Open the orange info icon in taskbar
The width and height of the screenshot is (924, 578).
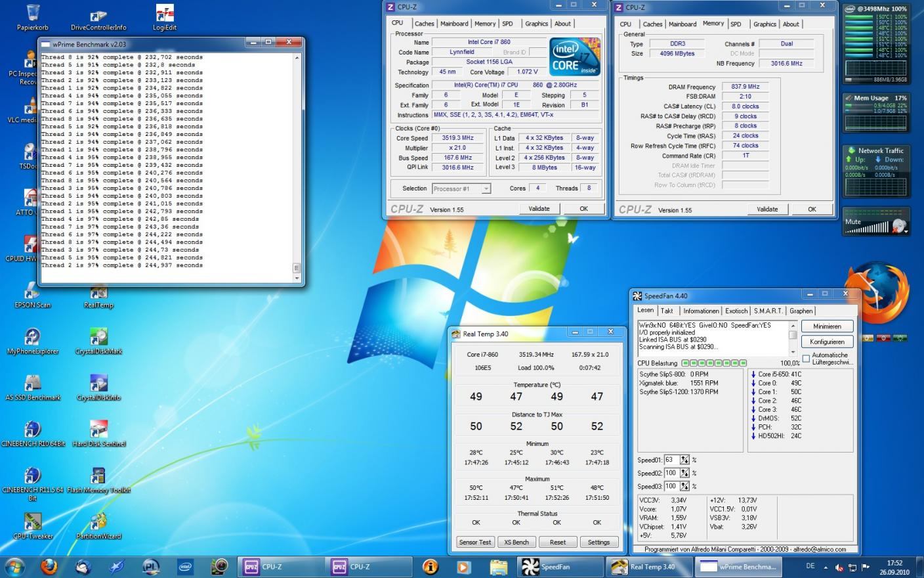[430, 566]
